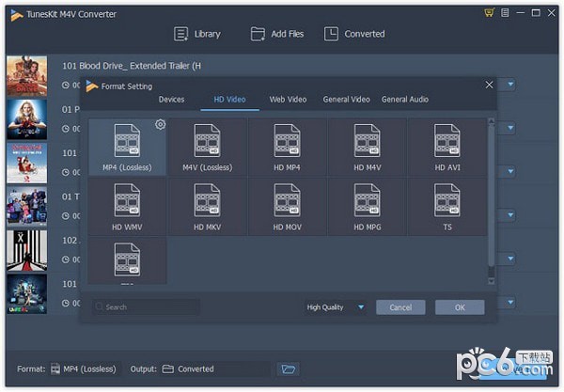Select the black-and-white striped flag thumbnail
Screen dimensions: 564x392
pyautogui.click(x=27, y=251)
